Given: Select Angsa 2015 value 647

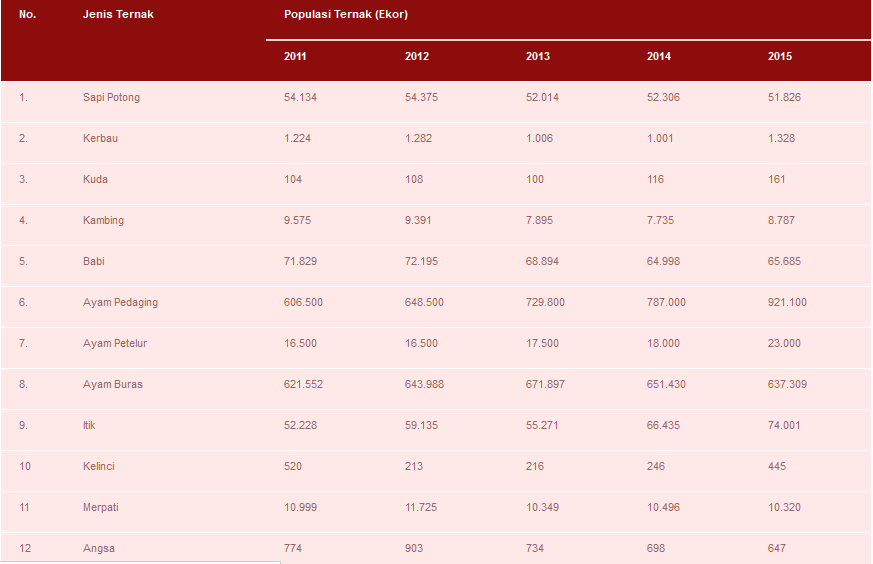Looking at the screenshot, I should click(777, 548).
